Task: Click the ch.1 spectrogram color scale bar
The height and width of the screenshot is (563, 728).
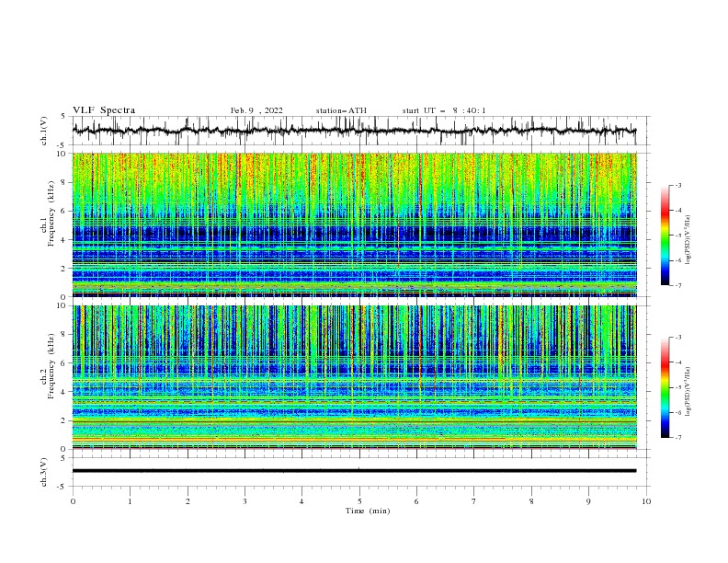Action: 665,236
